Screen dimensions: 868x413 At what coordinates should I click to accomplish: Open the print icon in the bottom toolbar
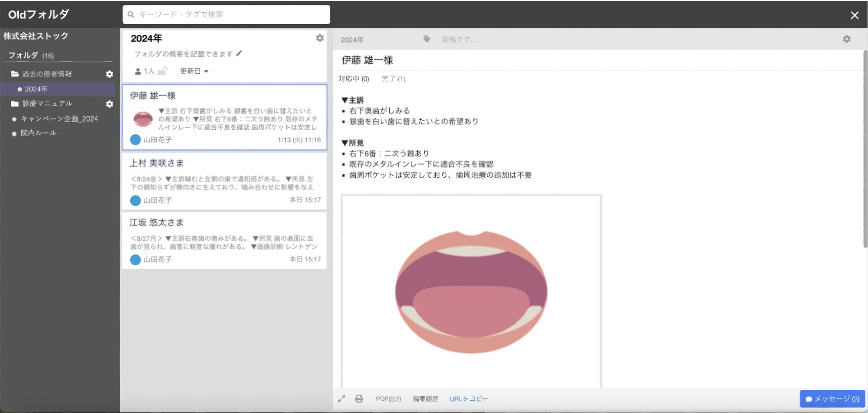(359, 399)
